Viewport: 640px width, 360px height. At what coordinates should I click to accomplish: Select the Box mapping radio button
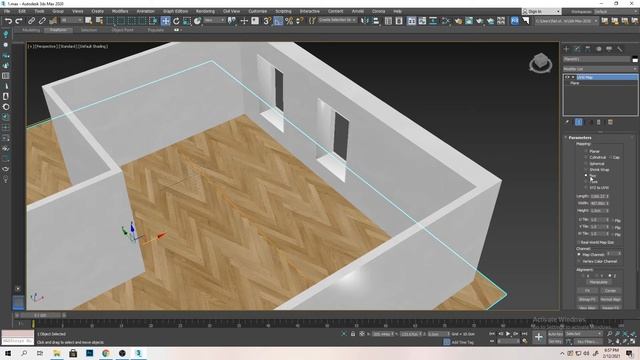586,176
